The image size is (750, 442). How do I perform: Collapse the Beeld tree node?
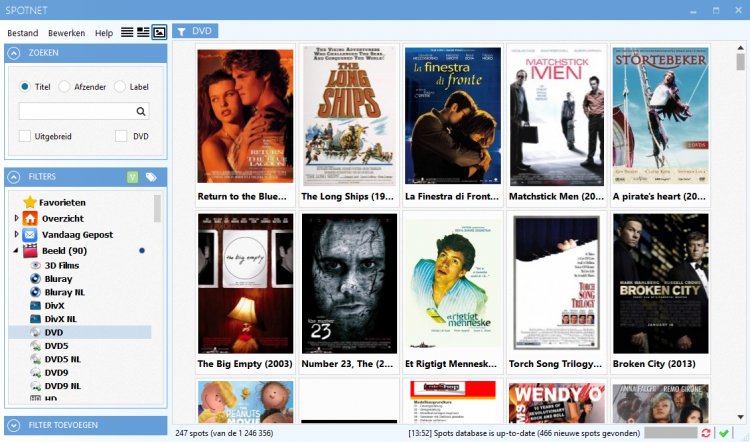[16, 251]
